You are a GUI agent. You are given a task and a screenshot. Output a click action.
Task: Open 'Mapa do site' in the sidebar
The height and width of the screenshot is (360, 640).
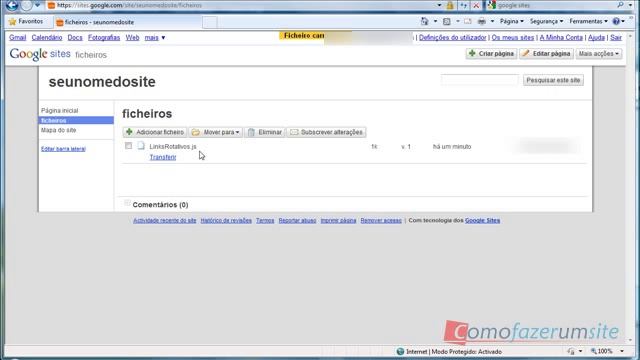tap(58, 130)
